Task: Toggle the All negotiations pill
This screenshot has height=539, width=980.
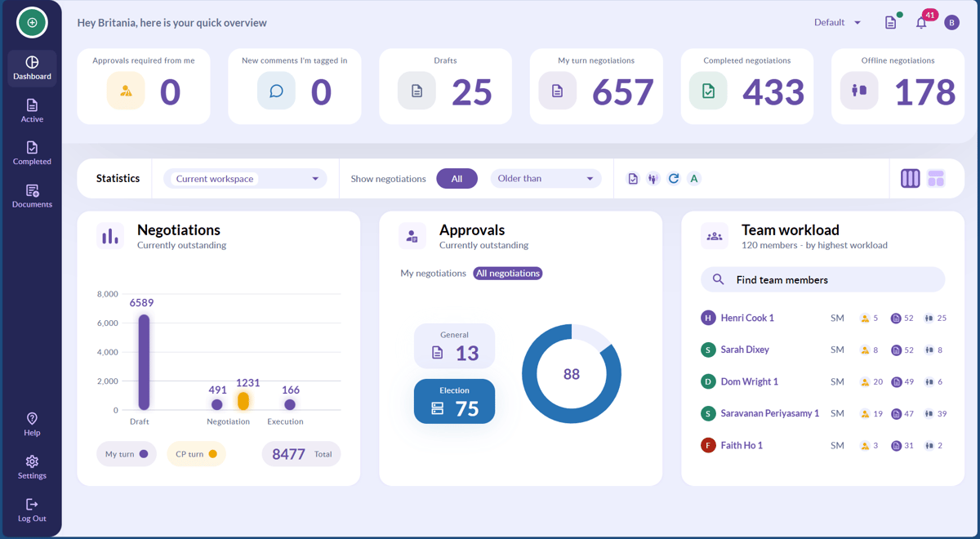Action: [x=508, y=274]
